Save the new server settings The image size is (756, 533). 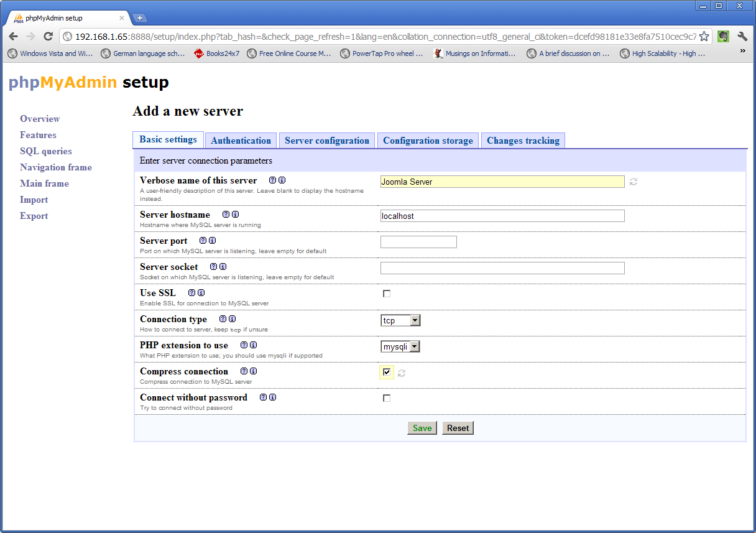tap(422, 428)
